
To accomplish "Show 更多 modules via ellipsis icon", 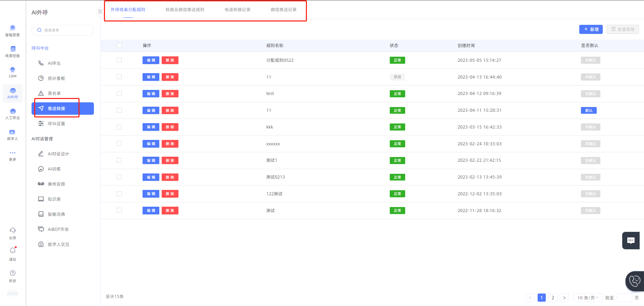I will coord(12,153).
